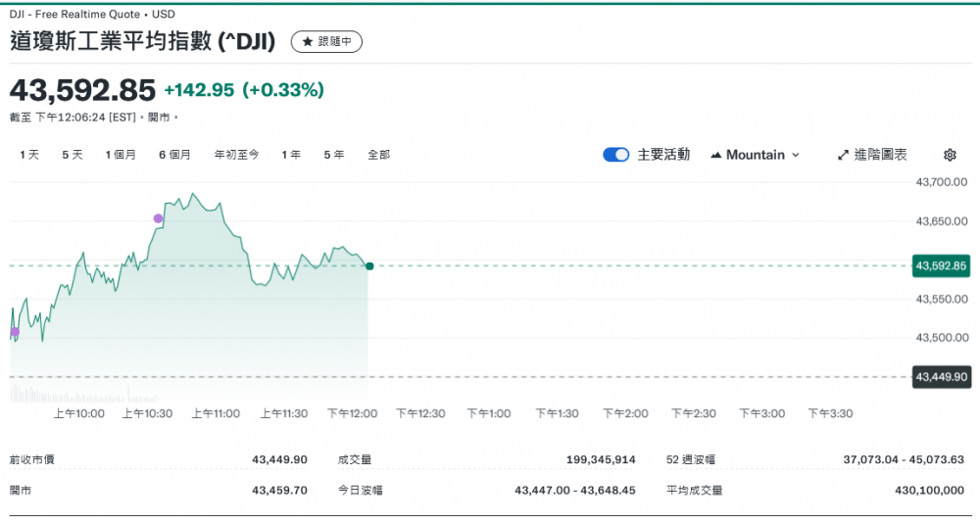Image resolution: width=980 pixels, height=523 pixels.
Task: Click the purple event marker near 10:30
Action: point(158,217)
